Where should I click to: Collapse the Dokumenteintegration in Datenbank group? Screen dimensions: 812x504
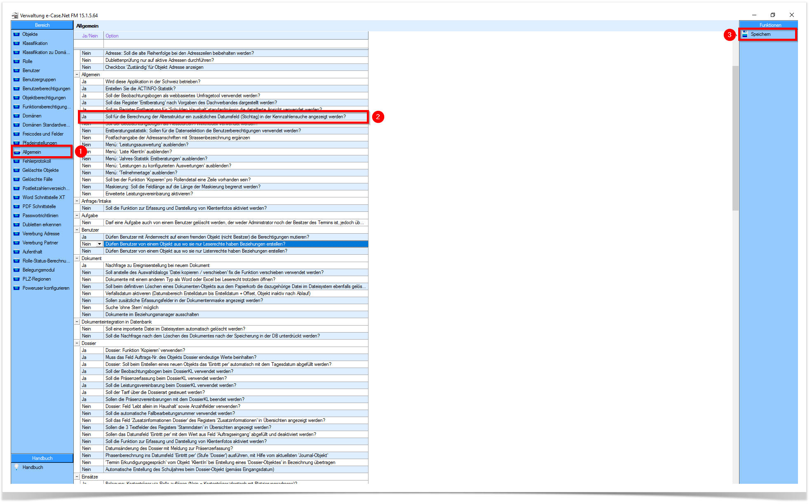(77, 322)
